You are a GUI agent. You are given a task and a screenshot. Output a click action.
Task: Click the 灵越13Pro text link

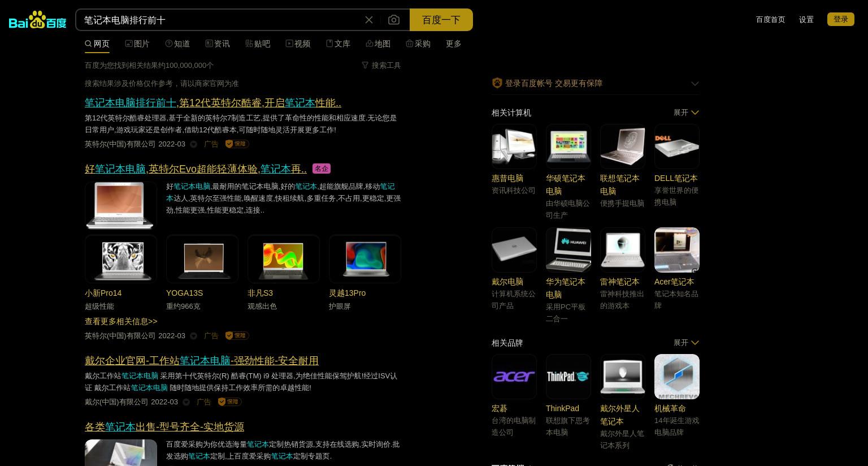coord(347,293)
